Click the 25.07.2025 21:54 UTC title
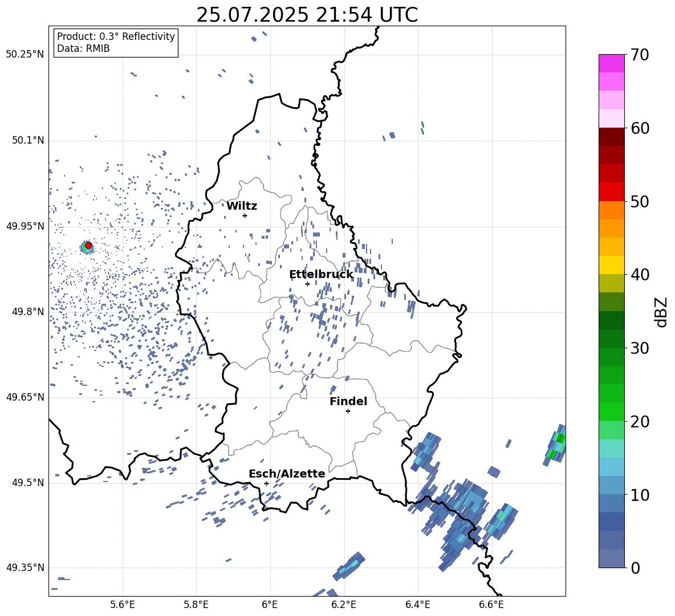Image resolution: width=675 pixels, height=616 pixels. pos(307,15)
